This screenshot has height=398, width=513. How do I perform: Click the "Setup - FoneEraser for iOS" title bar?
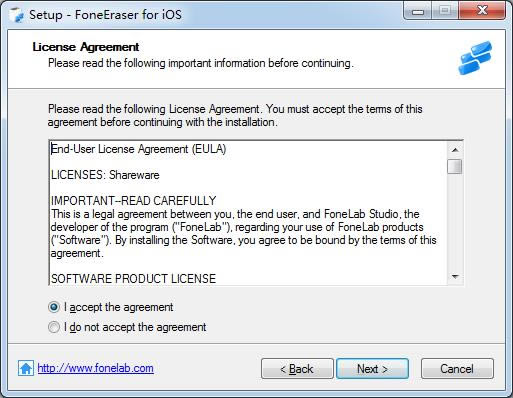105,15
